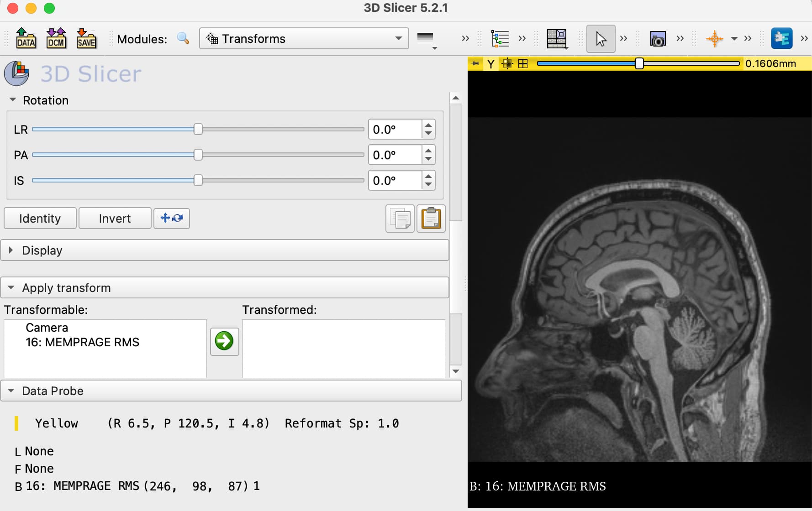Adjust the yellow slice offset slider
This screenshot has width=812, height=511.
click(x=639, y=63)
